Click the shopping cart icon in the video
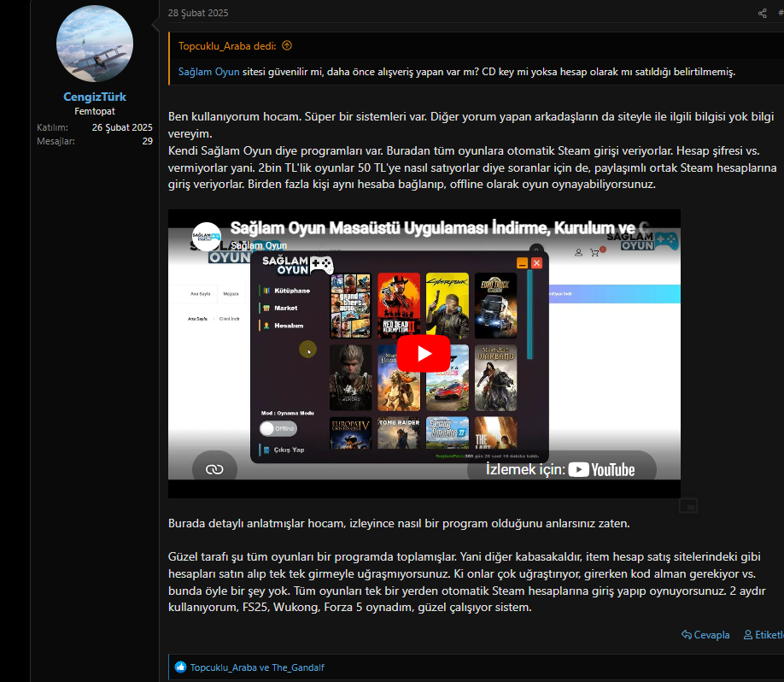784x682 pixels. [x=595, y=253]
